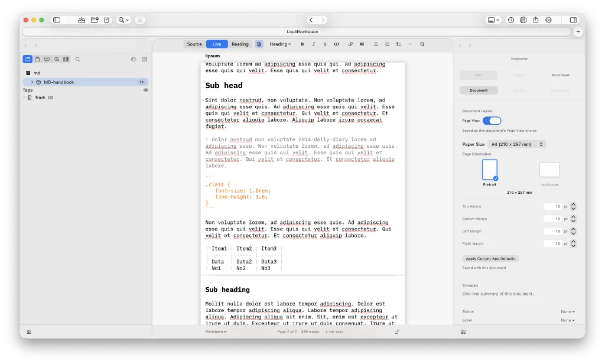Select the files view sidebar tab
This screenshot has width=605, height=364.
27,59
